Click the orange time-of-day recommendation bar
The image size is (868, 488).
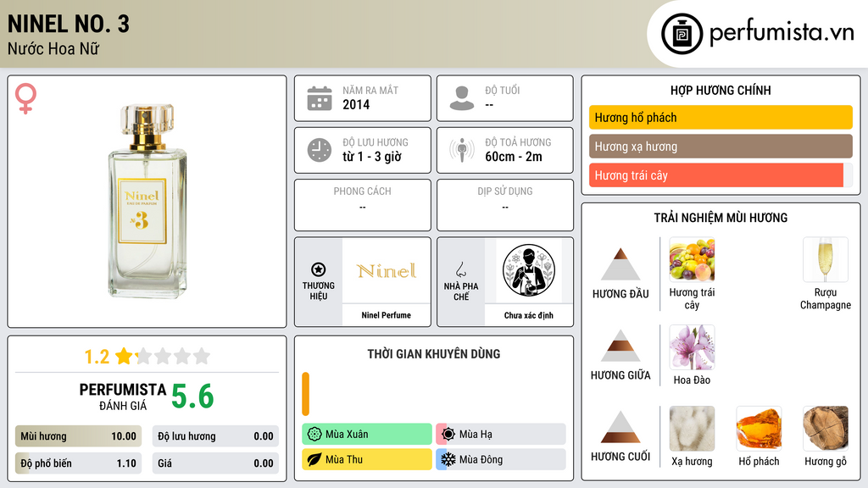pyautogui.click(x=305, y=394)
